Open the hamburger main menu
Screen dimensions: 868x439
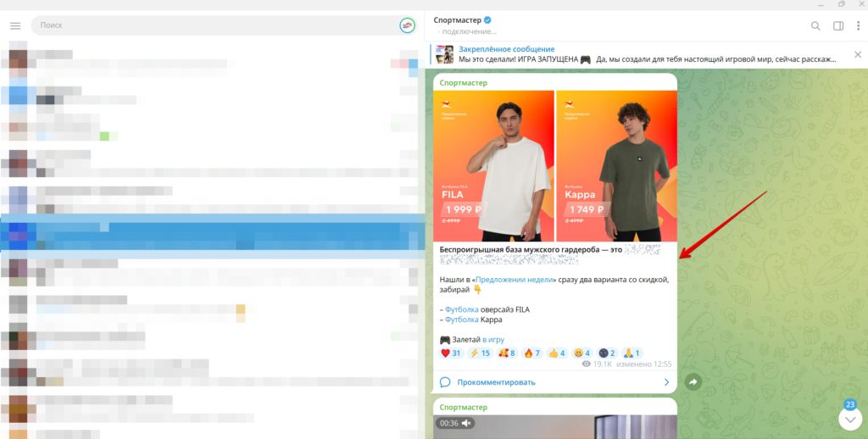(x=15, y=25)
